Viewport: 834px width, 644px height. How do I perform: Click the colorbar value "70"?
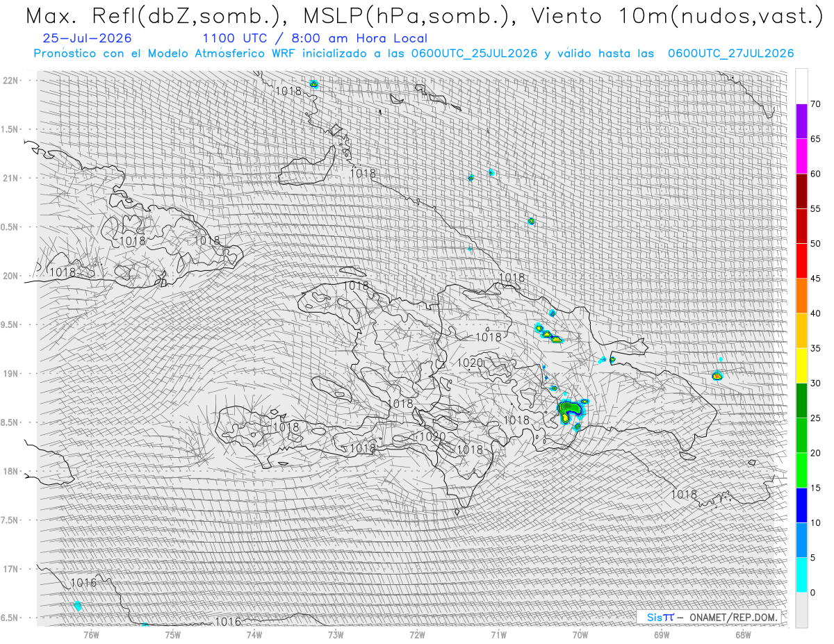coord(816,104)
